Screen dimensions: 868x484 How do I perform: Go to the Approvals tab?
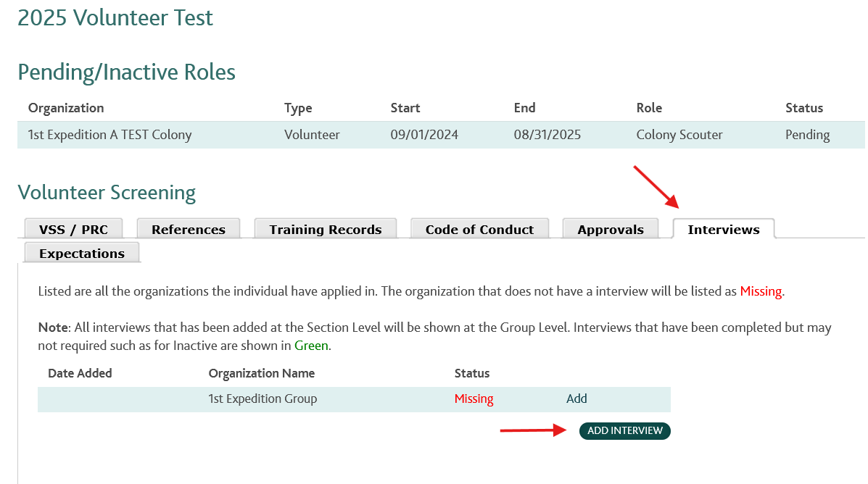coord(611,229)
